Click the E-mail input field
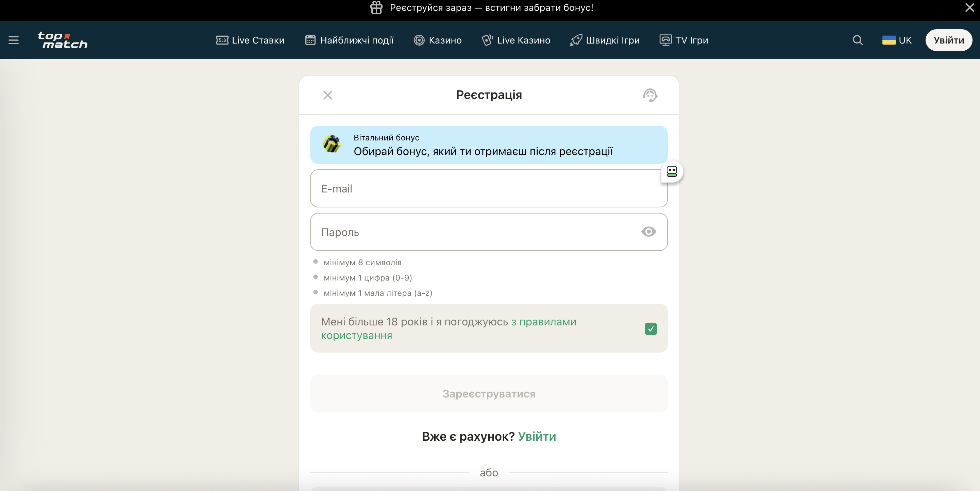The width and height of the screenshot is (980, 491). [489, 189]
